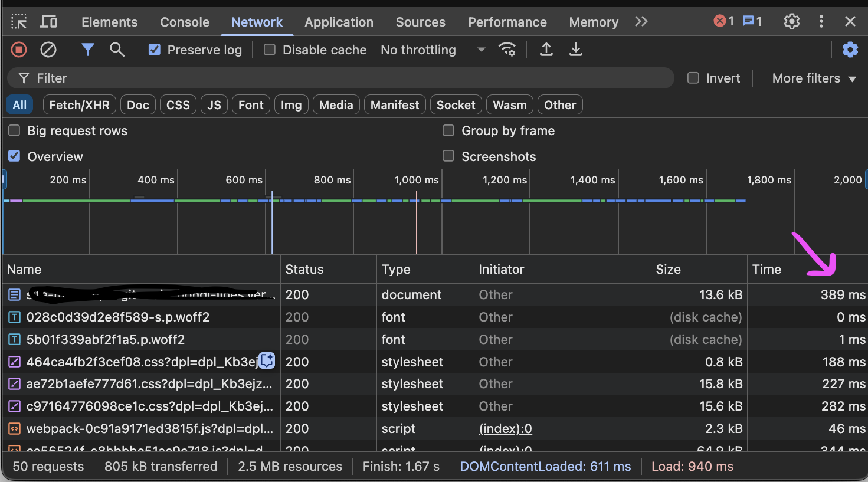The height and width of the screenshot is (482, 868).
Task: Open the network search magnifier
Action: (117, 50)
